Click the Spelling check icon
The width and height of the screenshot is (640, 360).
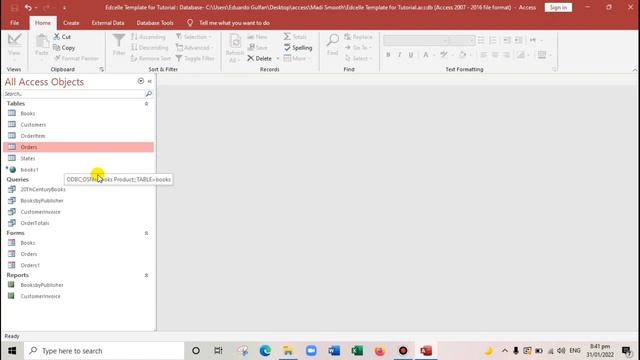tap(287, 47)
